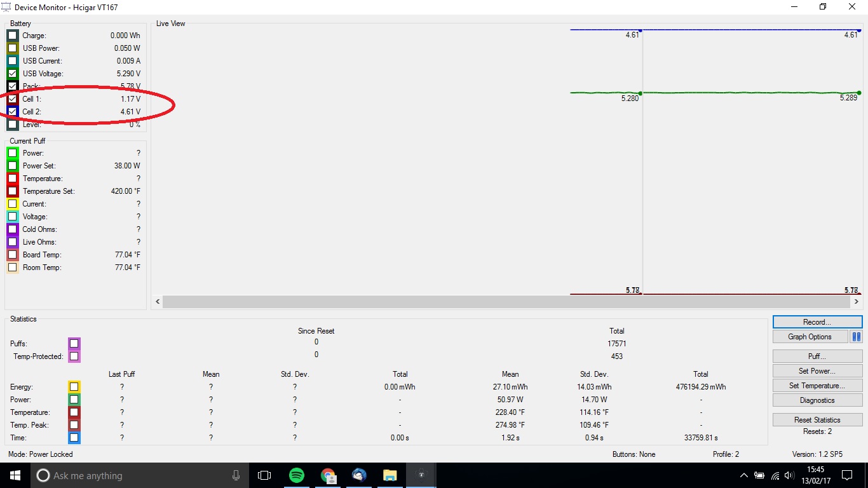Show hidden system tray icons

point(744,475)
